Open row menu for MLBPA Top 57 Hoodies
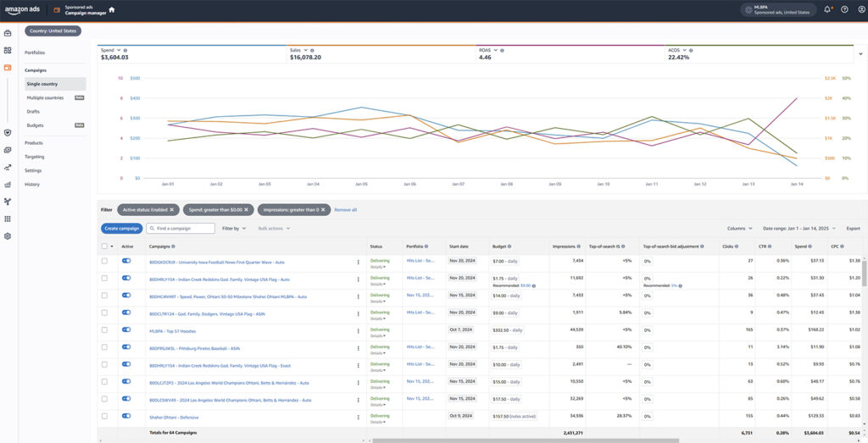868x443 pixels. [x=359, y=331]
